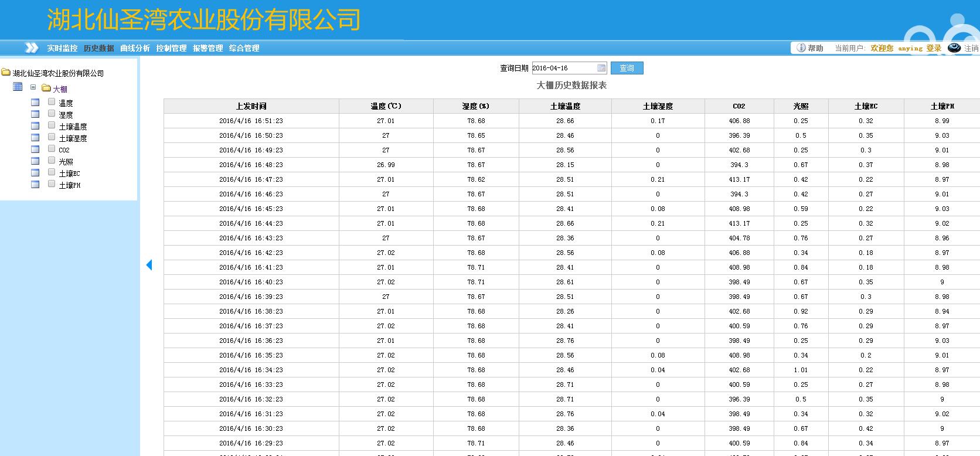Open 报警管理 menu item
The height and width of the screenshot is (456, 980).
(207, 48)
